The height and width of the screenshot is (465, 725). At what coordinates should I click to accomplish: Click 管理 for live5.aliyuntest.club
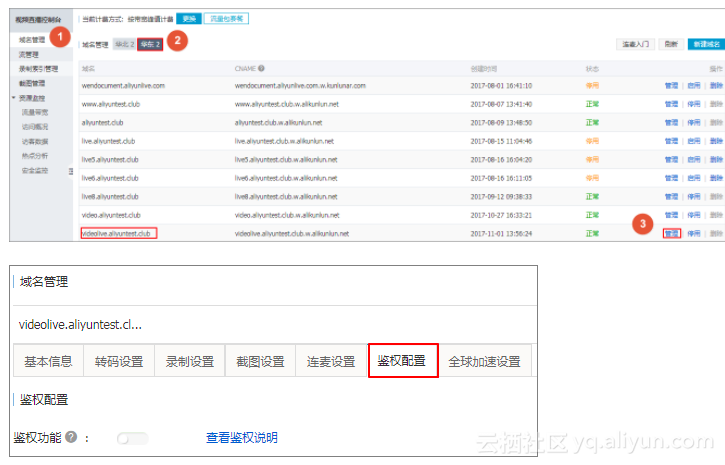click(671, 159)
